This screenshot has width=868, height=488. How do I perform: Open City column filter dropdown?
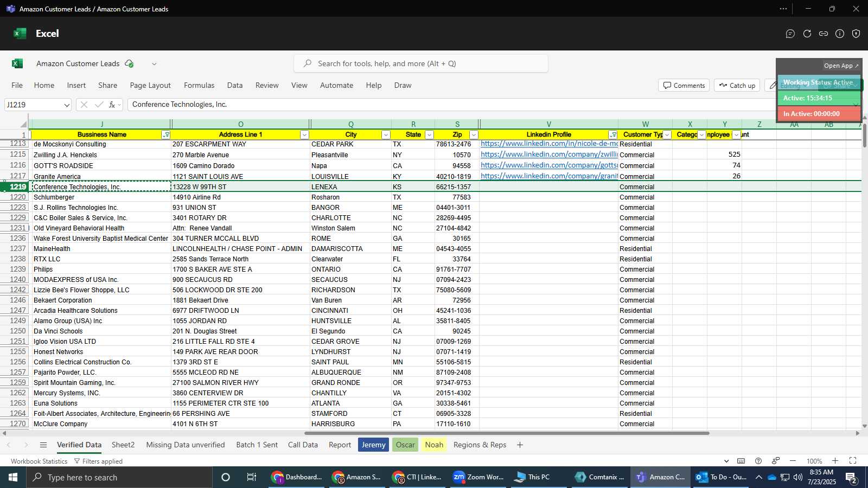pos(386,134)
